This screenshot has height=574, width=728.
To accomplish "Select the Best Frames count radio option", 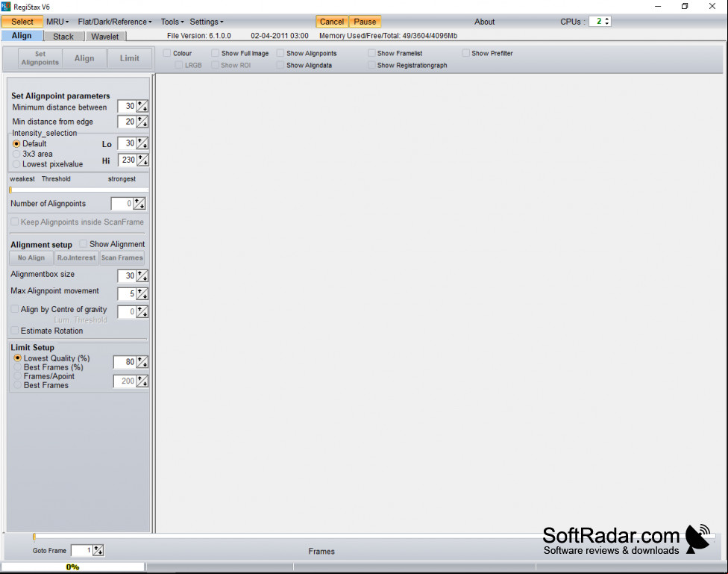I will 18,385.
